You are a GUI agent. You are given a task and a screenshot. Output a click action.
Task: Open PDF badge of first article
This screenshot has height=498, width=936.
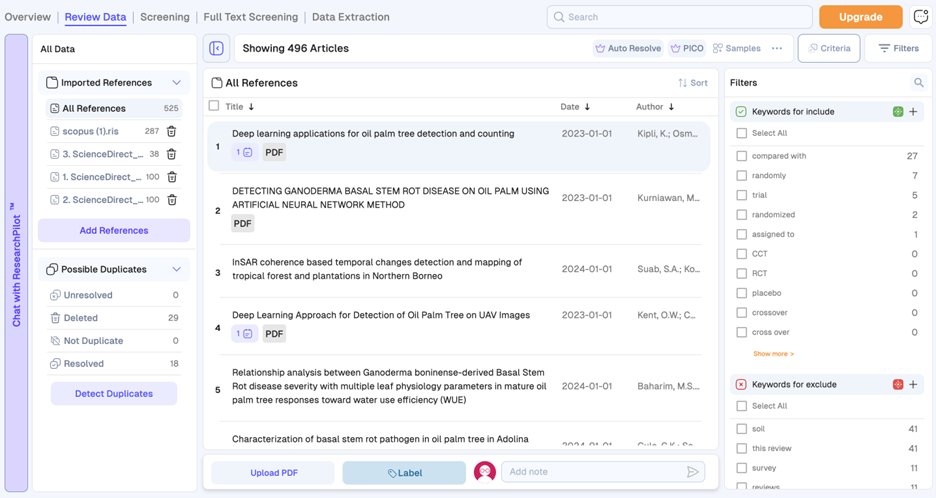click(274, 153)
